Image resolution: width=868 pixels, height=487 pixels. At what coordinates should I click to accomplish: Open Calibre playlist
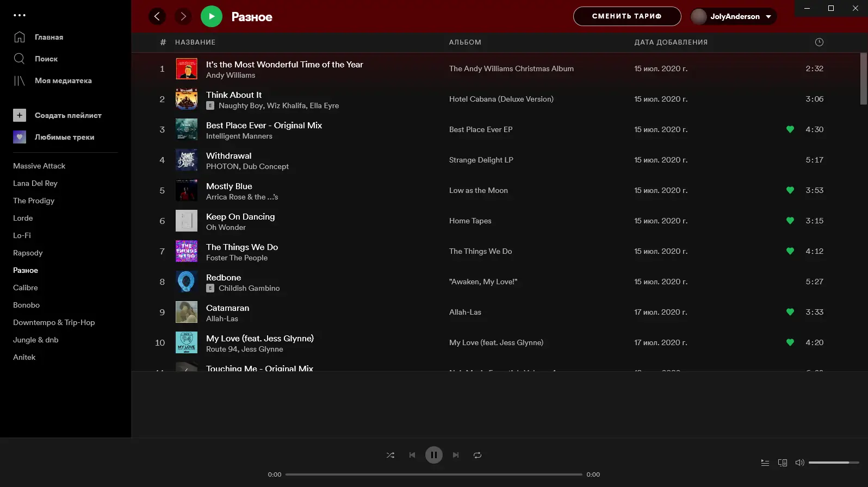26,288
